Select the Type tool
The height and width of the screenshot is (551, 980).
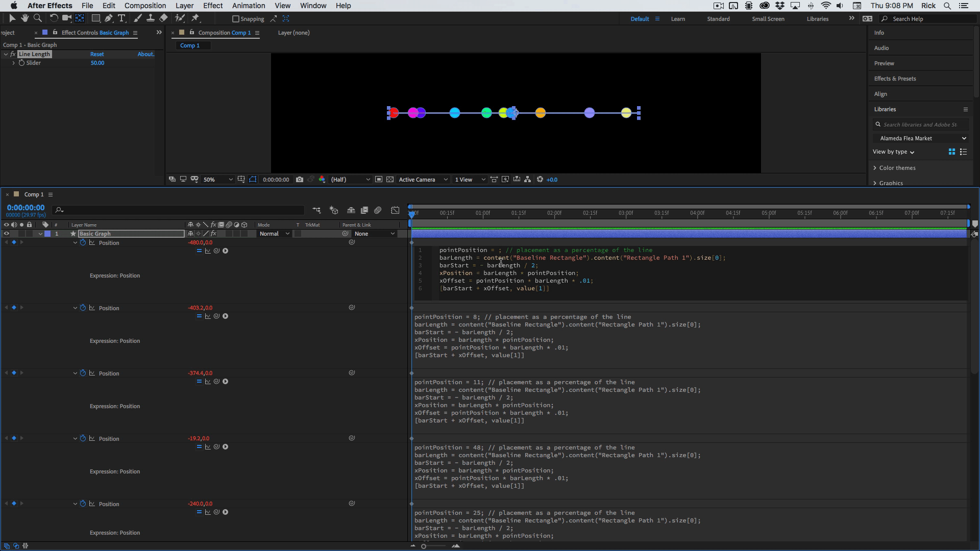[121, 18]
